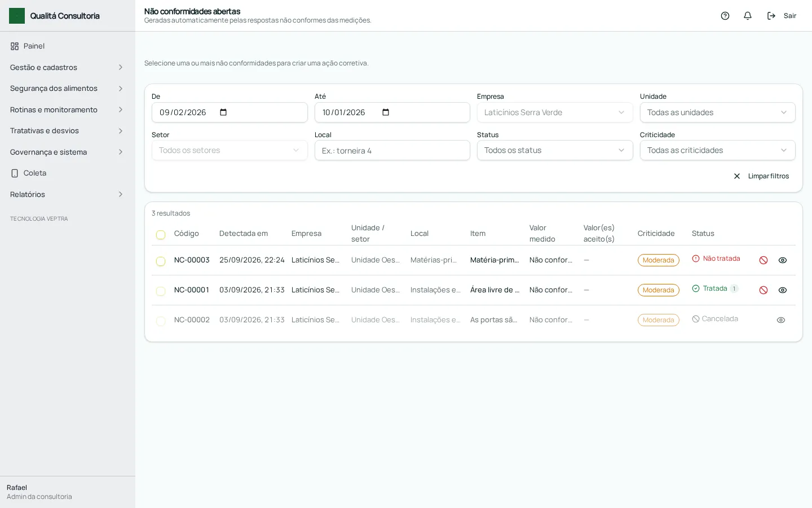Open calendar picker in De date field

[x=223, y=112]
